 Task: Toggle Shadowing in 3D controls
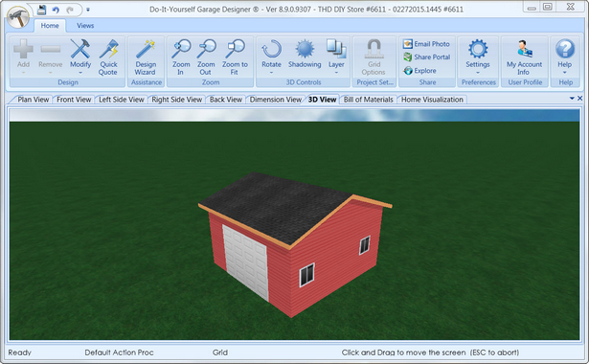click(x=305, y=54)
